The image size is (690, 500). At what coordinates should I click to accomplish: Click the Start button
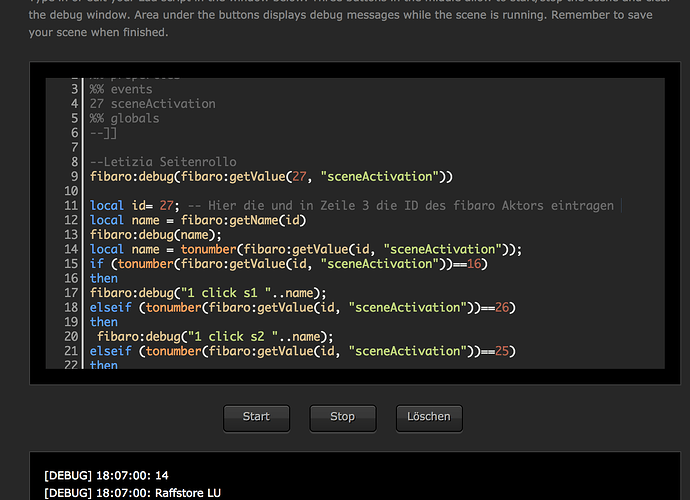[x=256, y=416]
